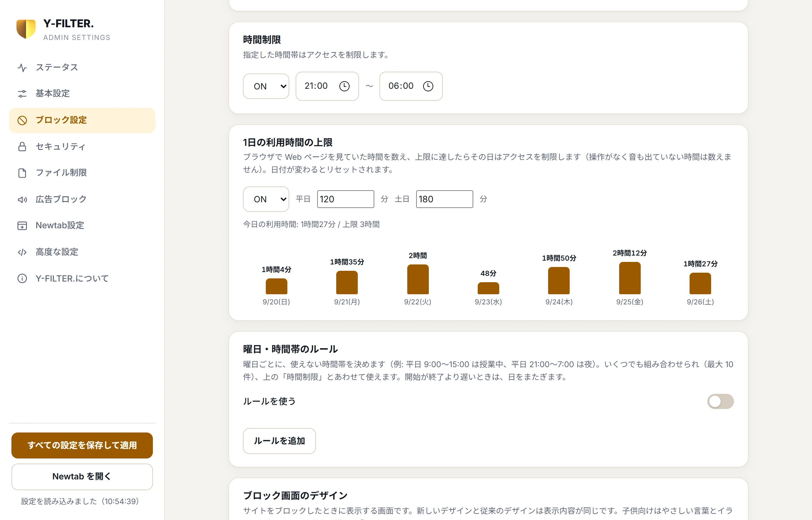This screenshot has height=520, width=812.
Task: Click the Y-FILTER shield logo
Action: [26, 29]
